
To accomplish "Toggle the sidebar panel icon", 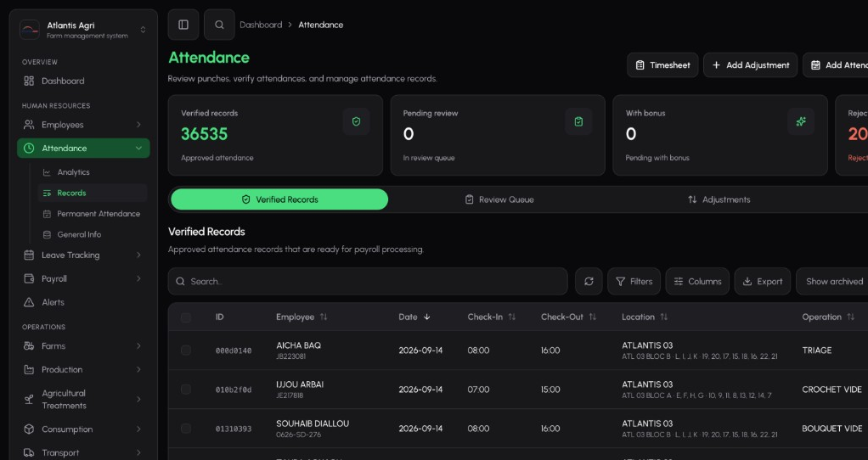I will click(x=183, y=25).
